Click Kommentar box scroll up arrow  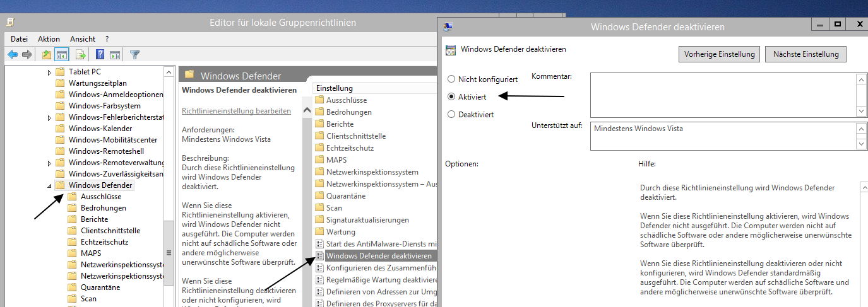tap(862, 79)
